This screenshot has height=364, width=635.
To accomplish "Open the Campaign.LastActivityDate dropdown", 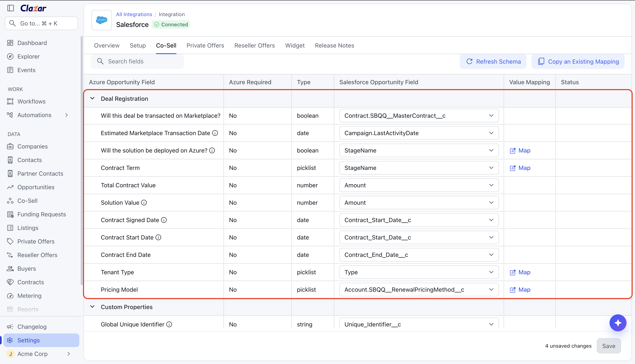I will click(419, 133).
